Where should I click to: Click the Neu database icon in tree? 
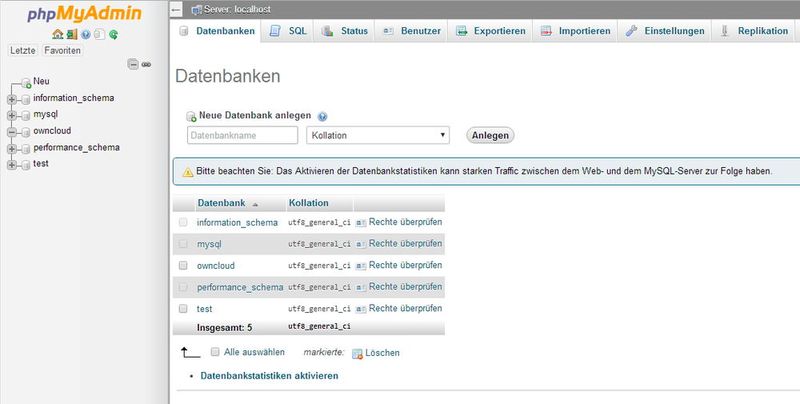pyautogui.click(x=27, y=83)
